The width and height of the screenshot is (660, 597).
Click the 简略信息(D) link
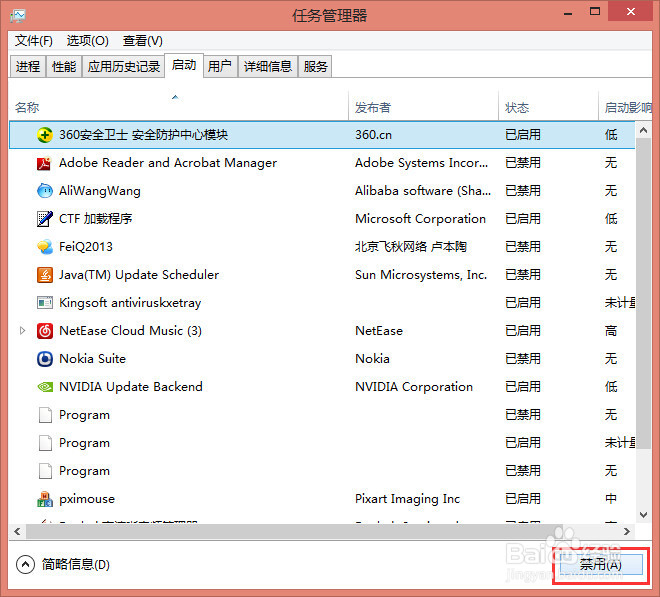pyautogui.click(x=76, y=565)
